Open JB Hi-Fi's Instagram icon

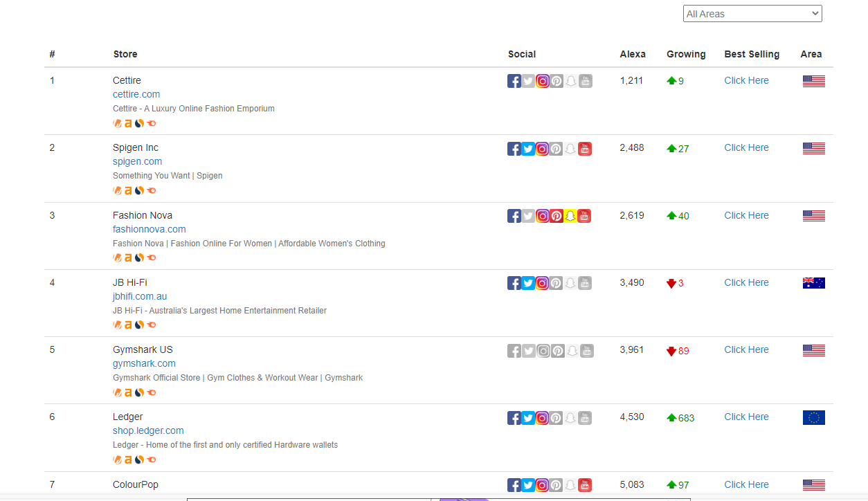click(543, 283)
